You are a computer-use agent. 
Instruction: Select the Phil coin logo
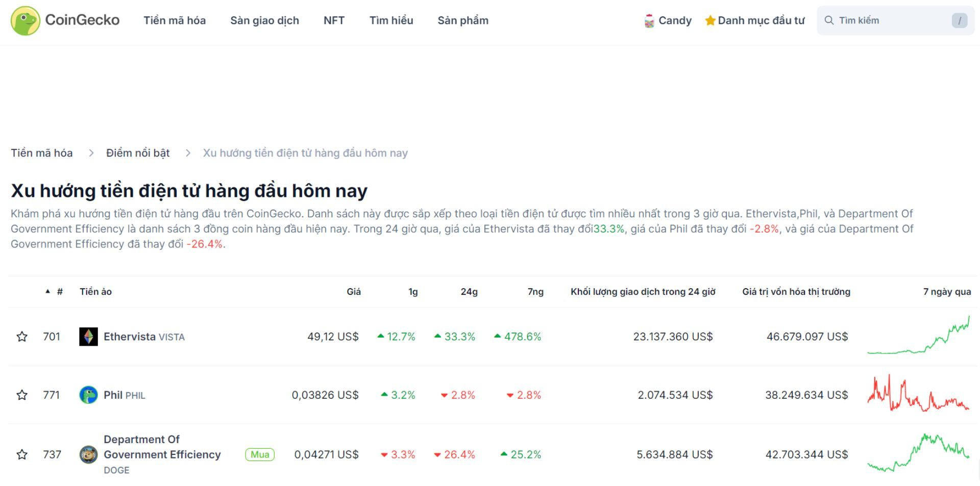tap(89, 395)
